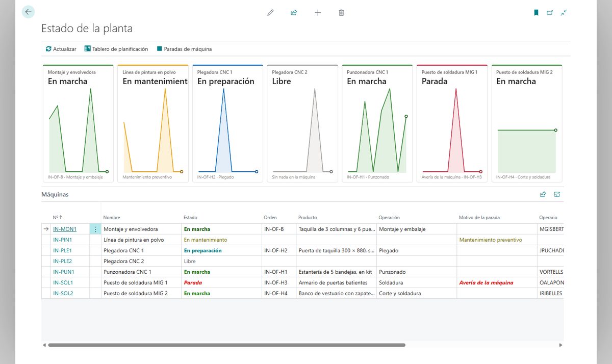Click the horizontal scrollbar of the table
612x364 pixels.
pos(226,345)
